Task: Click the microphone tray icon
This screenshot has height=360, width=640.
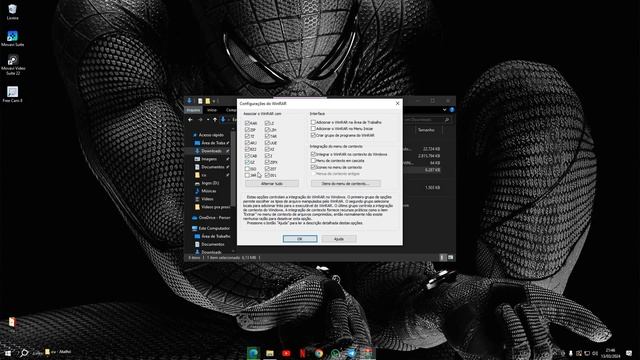Action: point(571,353)
